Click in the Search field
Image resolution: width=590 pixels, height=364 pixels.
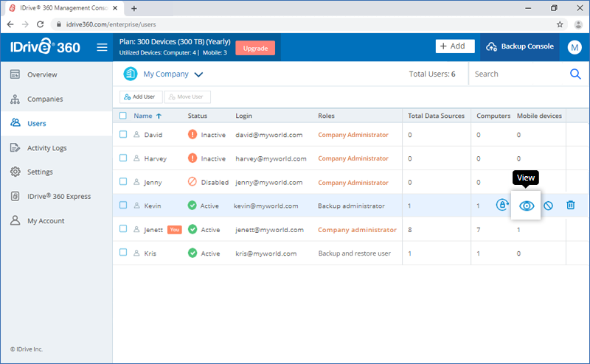519,74
